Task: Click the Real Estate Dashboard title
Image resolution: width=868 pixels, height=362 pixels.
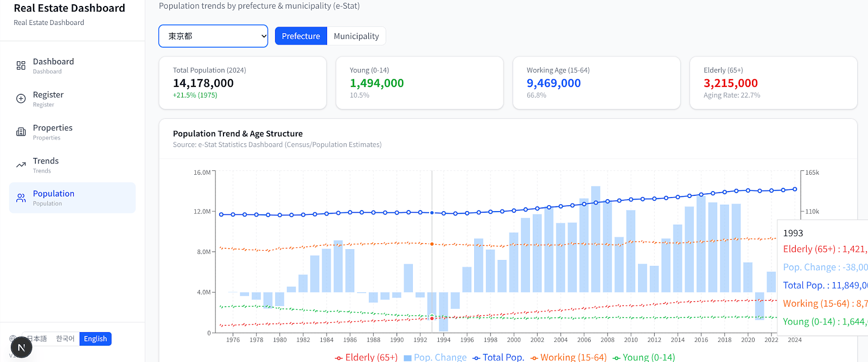Action: 69,8
